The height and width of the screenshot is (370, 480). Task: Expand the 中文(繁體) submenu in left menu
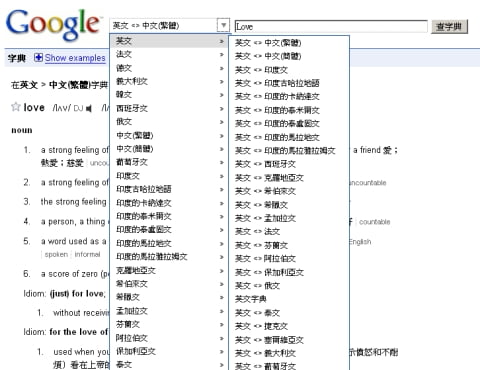coord(169,136)
